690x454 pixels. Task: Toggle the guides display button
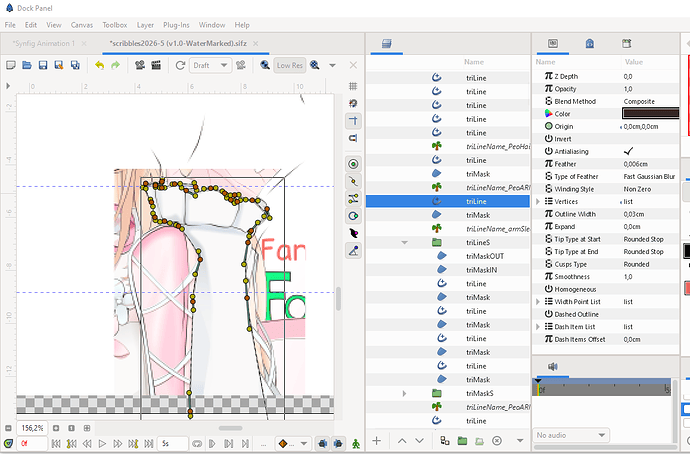point(353,121)
